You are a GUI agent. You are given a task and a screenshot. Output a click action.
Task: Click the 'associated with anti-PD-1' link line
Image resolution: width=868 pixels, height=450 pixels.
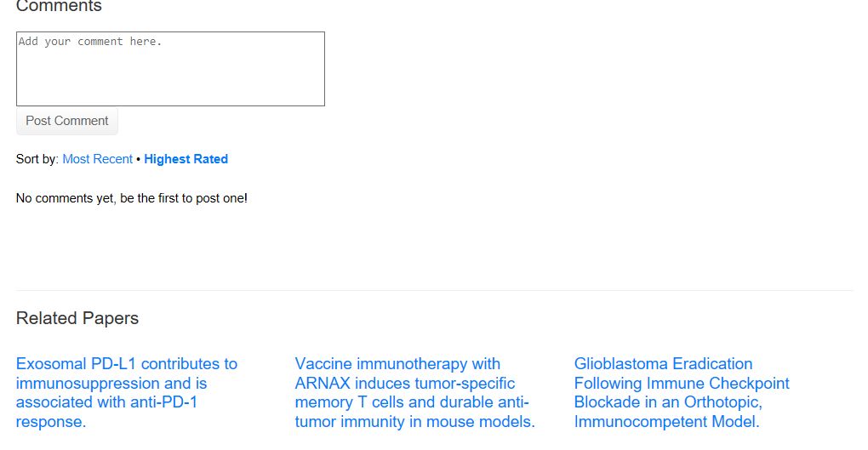(x=106, y=402)
